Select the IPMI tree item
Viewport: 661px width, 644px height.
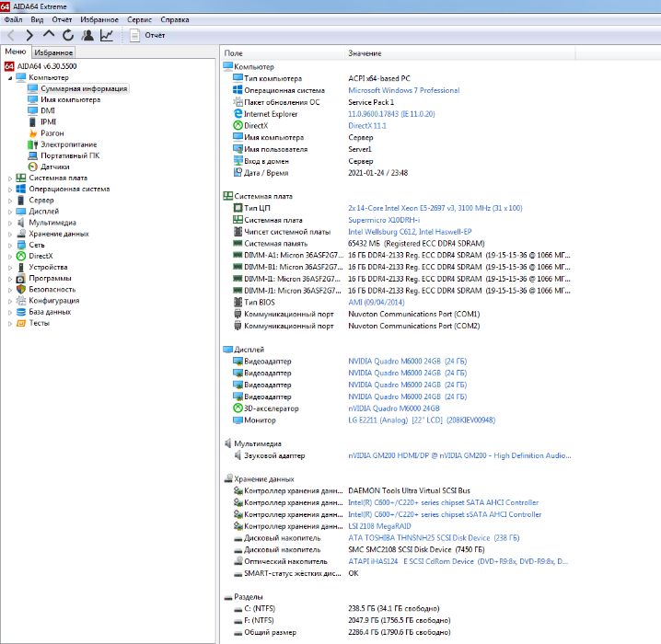pyautogui.click(x=48, y=122)
